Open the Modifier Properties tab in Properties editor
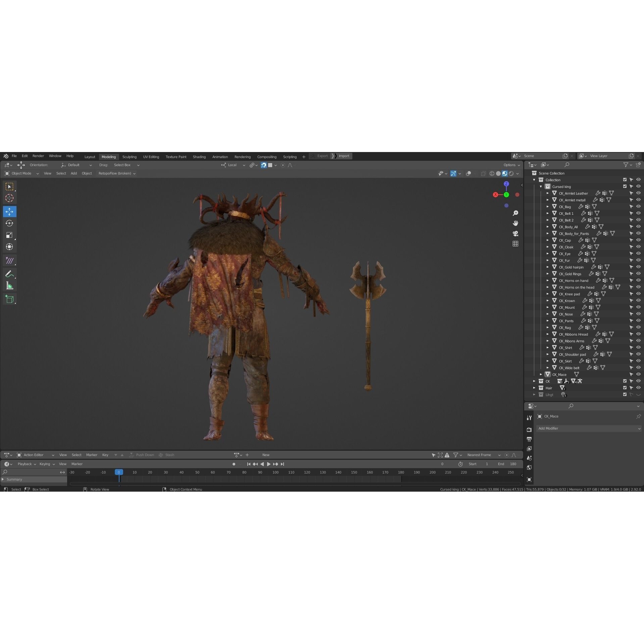Screen dimensions: 644x644 (529, 417)
